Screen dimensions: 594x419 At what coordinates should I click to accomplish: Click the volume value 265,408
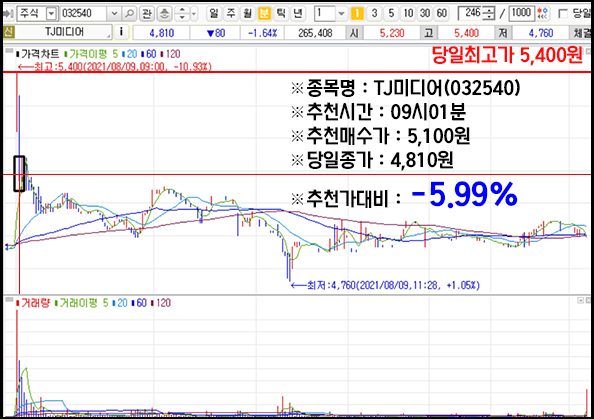pos(315,33)
